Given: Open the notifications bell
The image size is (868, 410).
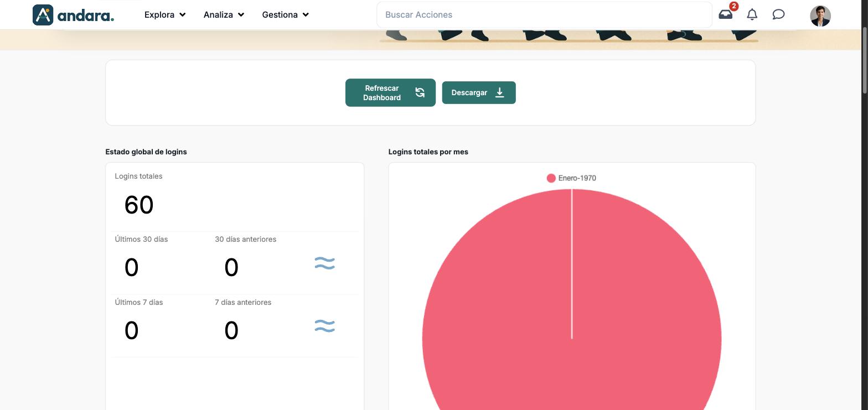Looking at the screenshot, I should click(752, 14).
